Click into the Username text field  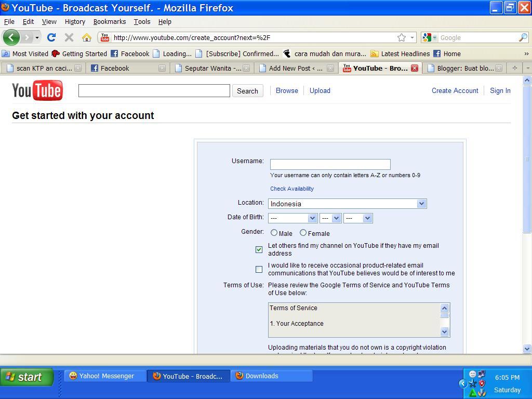(330, 164)
